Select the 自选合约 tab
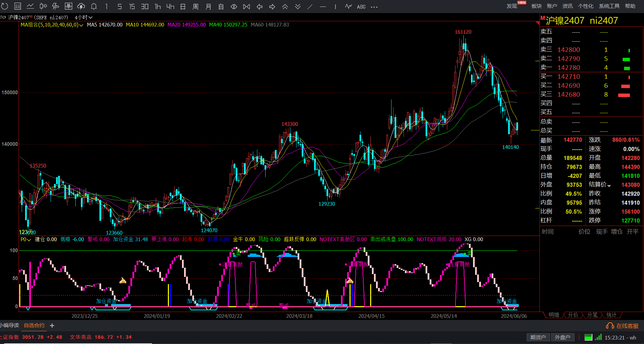 (x=34, y=325)
